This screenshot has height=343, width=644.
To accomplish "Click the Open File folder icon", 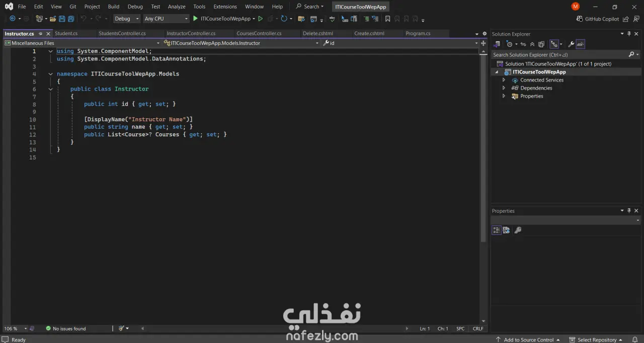I will coord(52,19).
